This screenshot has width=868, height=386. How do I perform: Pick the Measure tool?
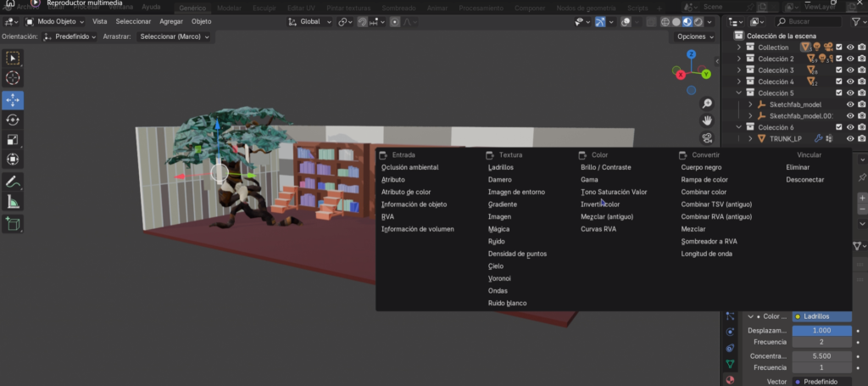(13, 202)
